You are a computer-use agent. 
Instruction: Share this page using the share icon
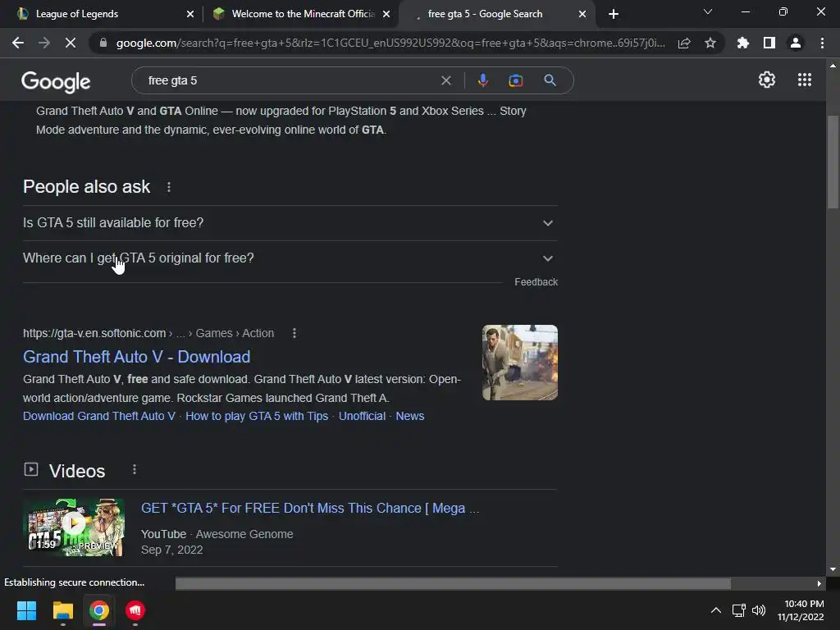[x=684, y=43]
